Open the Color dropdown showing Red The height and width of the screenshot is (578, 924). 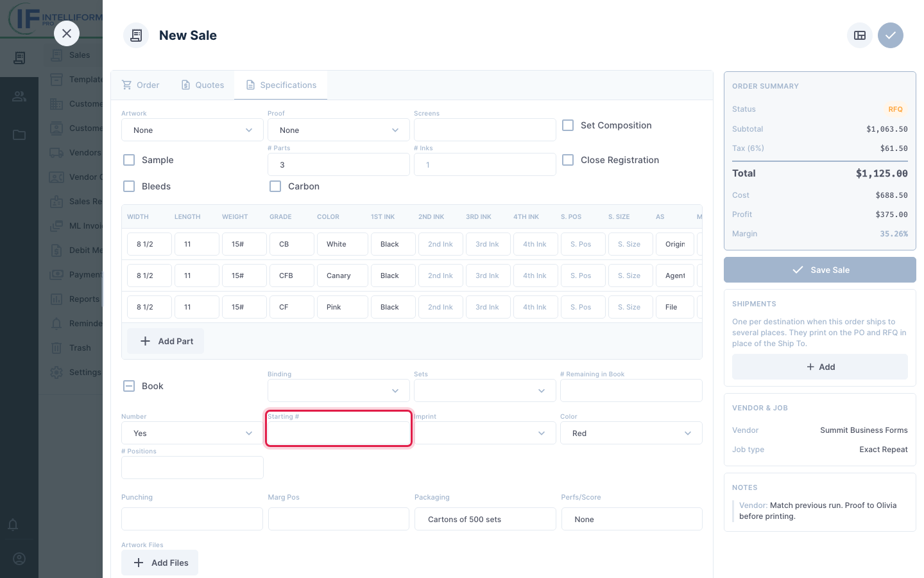pos(631,433)
